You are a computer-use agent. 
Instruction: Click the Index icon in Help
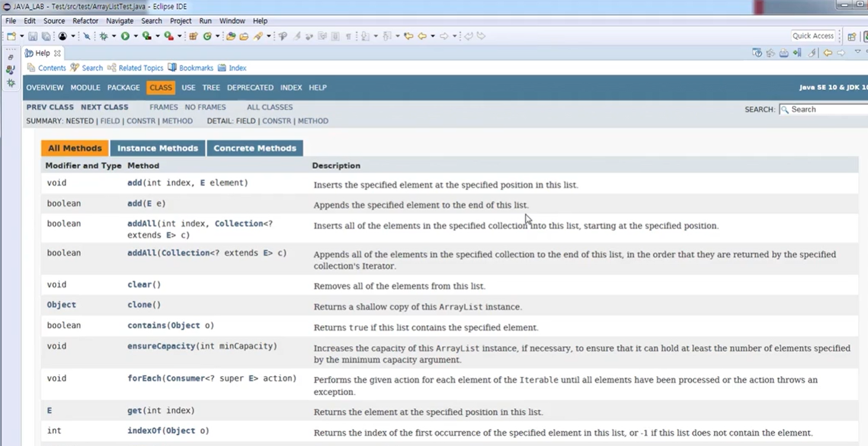click(x=222, y=68)
